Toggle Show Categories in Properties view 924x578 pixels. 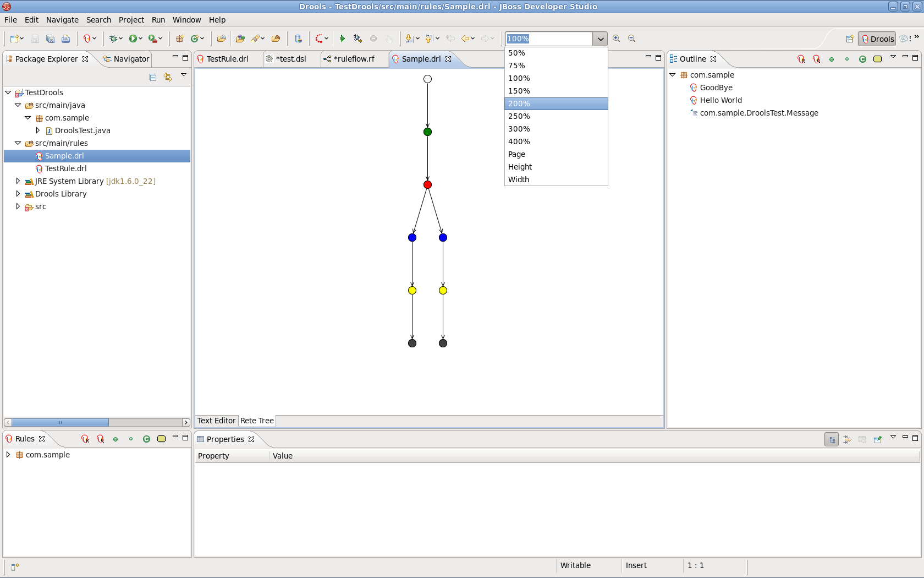832,439
